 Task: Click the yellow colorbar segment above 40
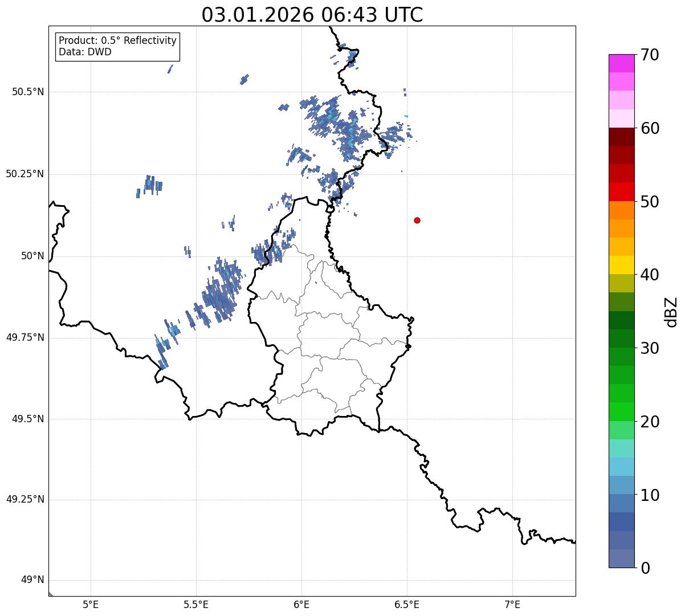coord(621,265)
